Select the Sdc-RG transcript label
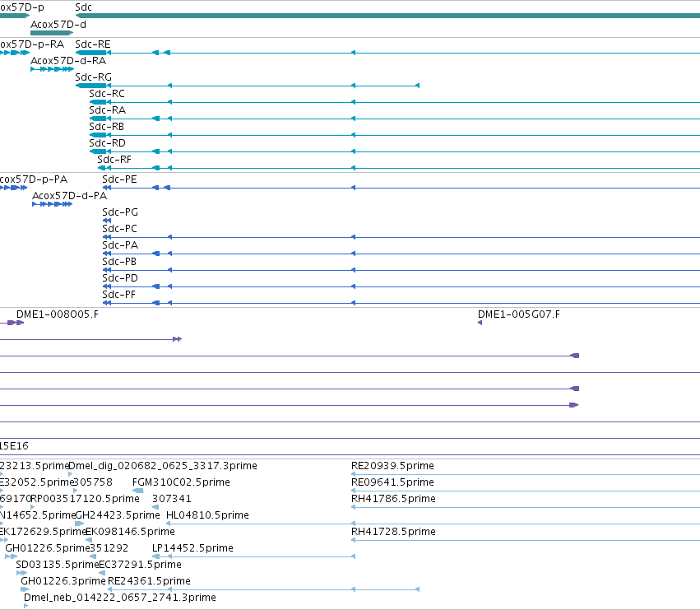Screen dimensions: 700x610 [x=93, y=77]
